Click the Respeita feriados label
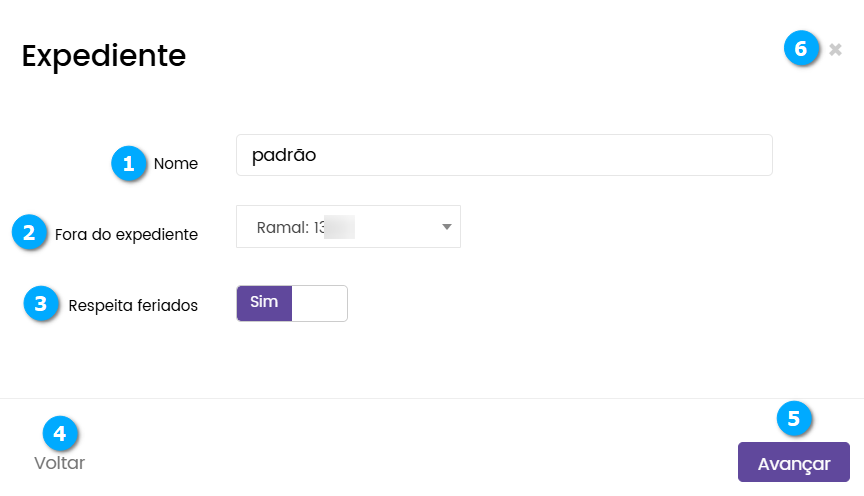This screenshot has width=864, height=496. 133,305
